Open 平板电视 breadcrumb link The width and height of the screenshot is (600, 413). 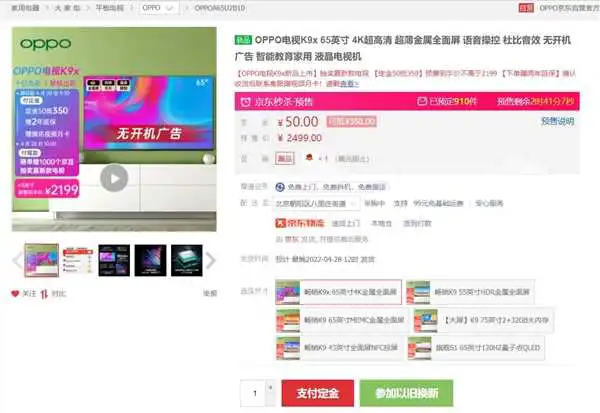coord(109,8)
